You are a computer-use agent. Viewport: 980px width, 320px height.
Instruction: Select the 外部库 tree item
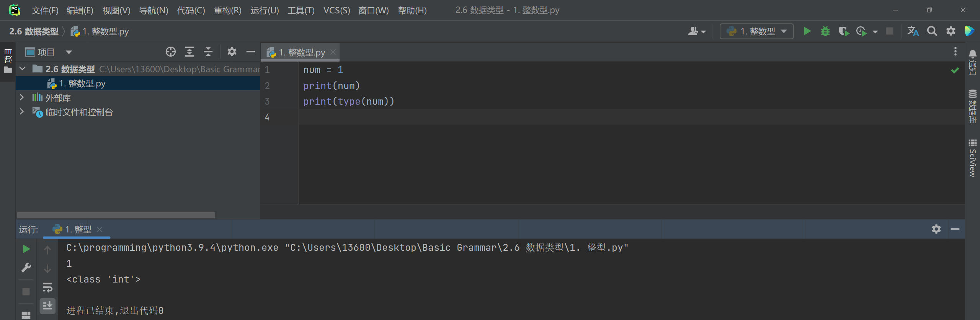point(58,98)
